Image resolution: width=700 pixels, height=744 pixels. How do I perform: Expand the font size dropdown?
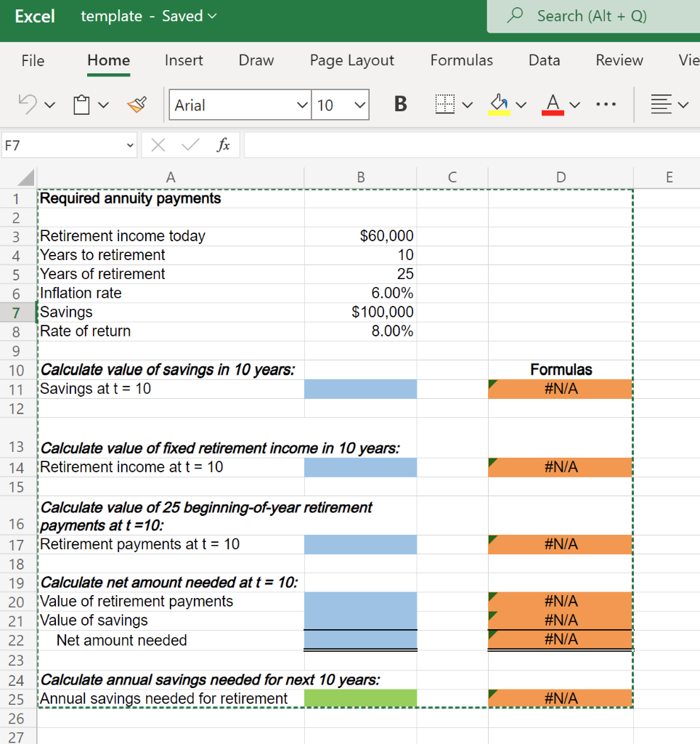pyautogui.click(x=358, y=105)
